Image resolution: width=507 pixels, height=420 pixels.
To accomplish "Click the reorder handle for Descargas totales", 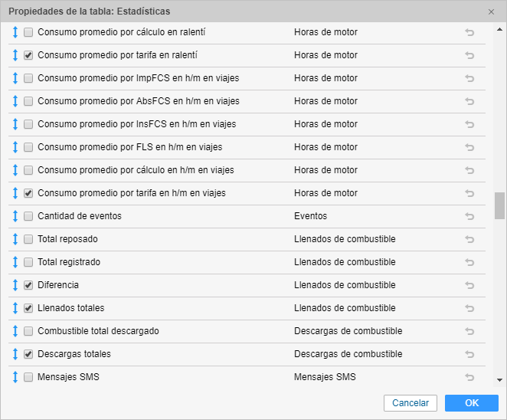I will [x=15, y=354].
